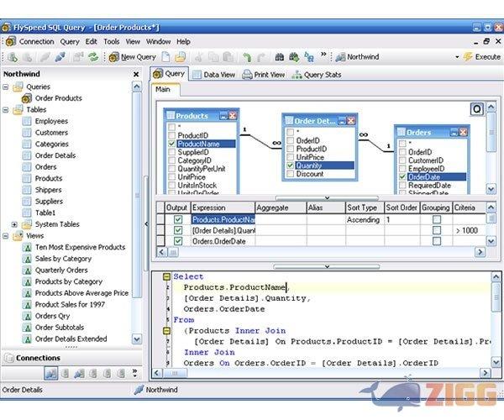This screenshot has width=504, height=420.
Task: Switch to the Data View tab
Action: point(213,75)
